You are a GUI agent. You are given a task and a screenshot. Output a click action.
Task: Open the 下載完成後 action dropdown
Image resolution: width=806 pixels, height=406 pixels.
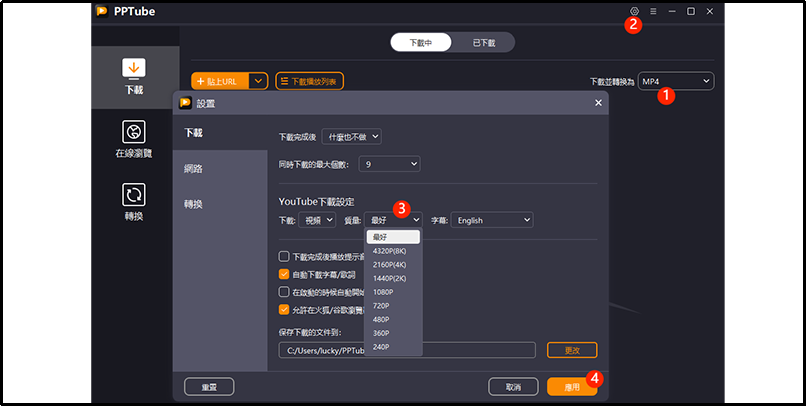352,137
